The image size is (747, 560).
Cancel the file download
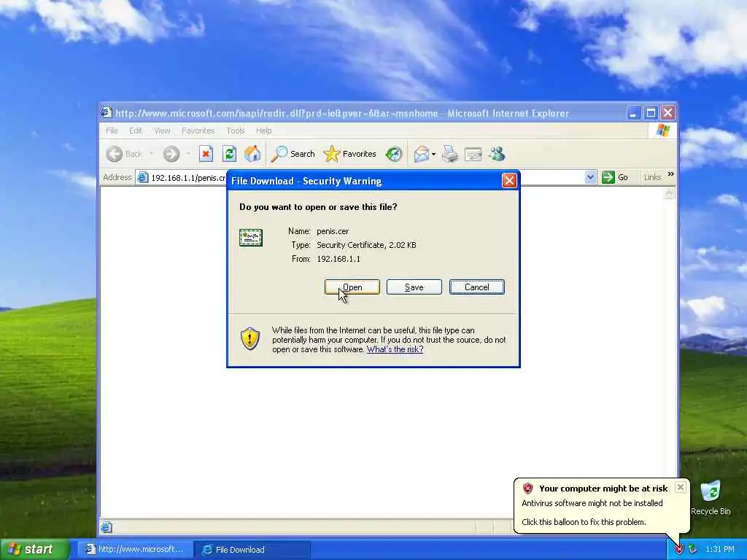click(477, 287)
